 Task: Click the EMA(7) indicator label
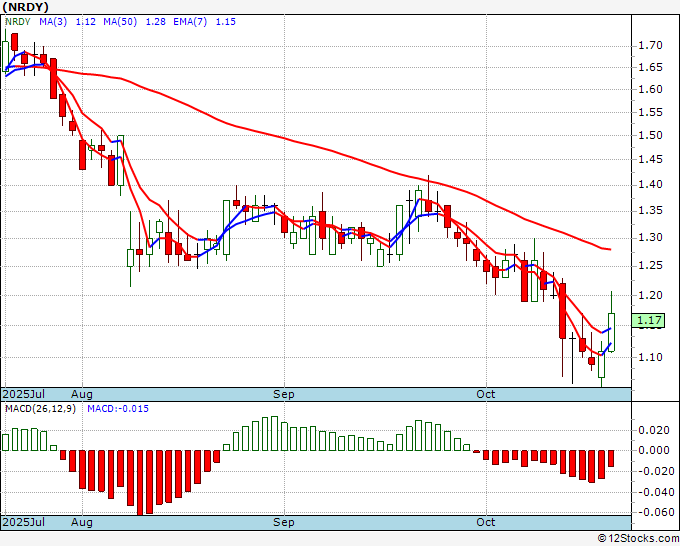(190, 22)
